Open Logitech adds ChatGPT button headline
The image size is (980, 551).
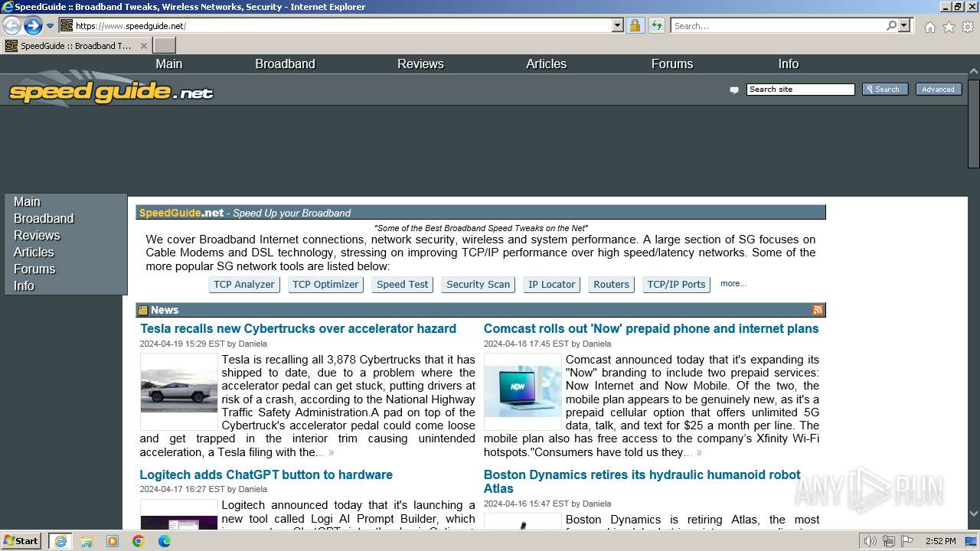coord(266,475)
